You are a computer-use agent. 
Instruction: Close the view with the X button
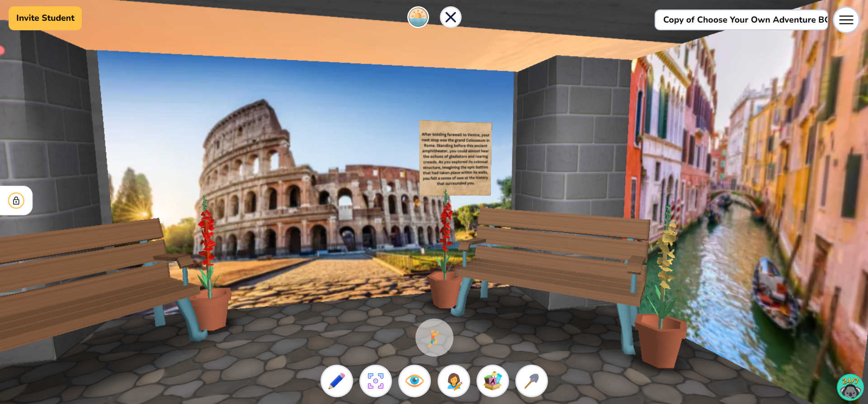(x=451, y=17)
